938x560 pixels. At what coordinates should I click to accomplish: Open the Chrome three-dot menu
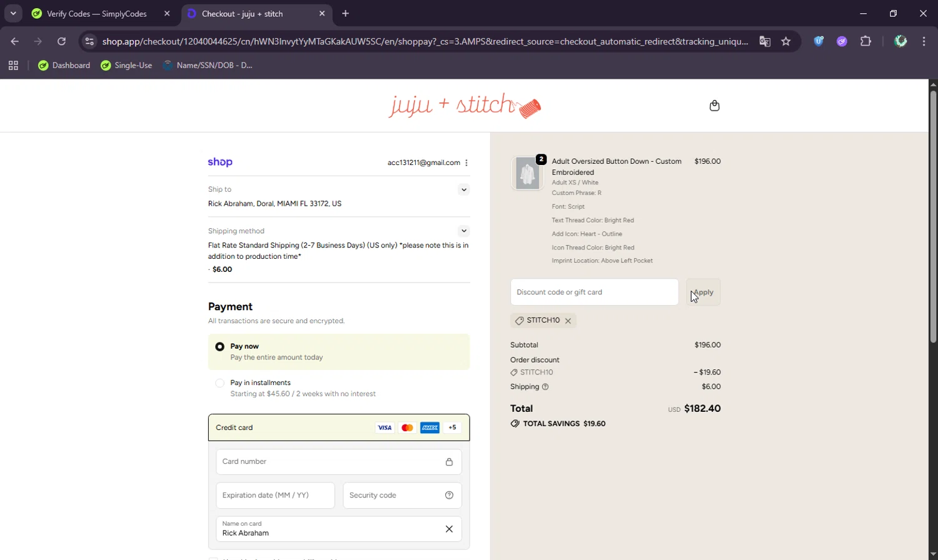click(924, 41)
